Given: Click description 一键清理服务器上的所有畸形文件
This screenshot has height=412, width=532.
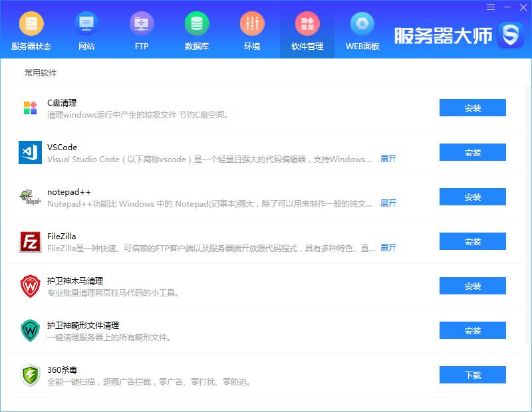Looking at the screenshot, I should pos(109,338).
